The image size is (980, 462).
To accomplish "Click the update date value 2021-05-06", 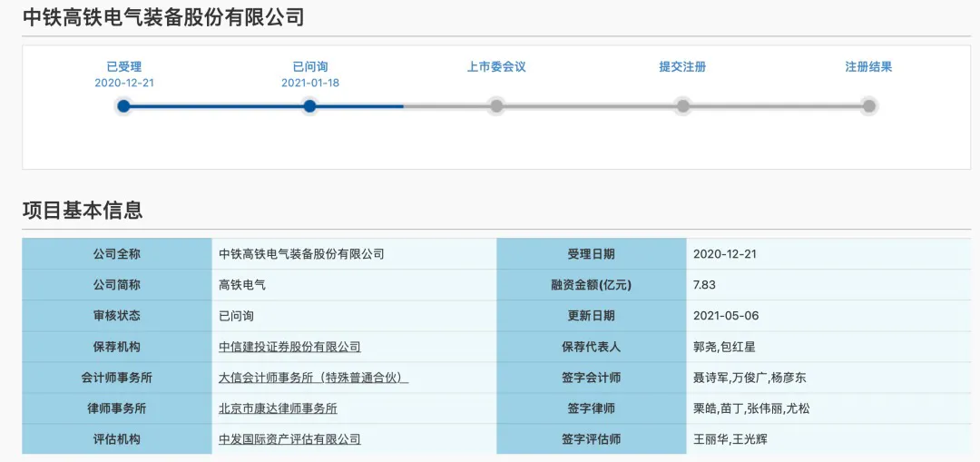I will tap(726, 316).
